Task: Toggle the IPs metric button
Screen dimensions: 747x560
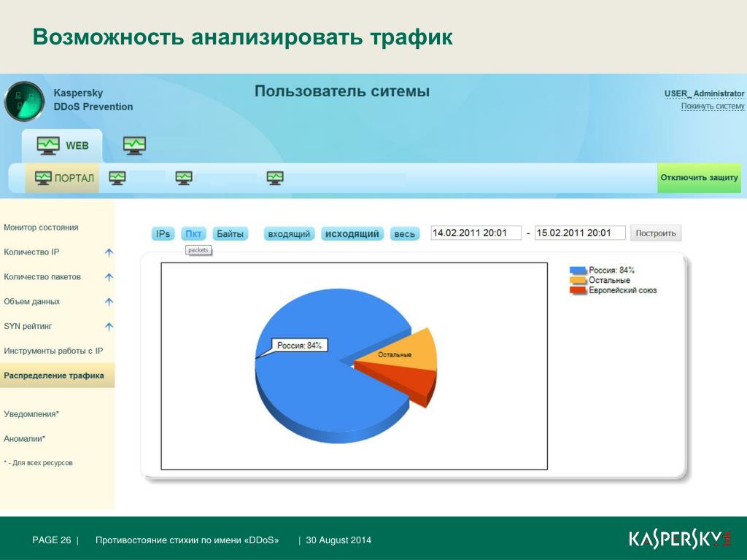Action: click(x=163, y=234)
